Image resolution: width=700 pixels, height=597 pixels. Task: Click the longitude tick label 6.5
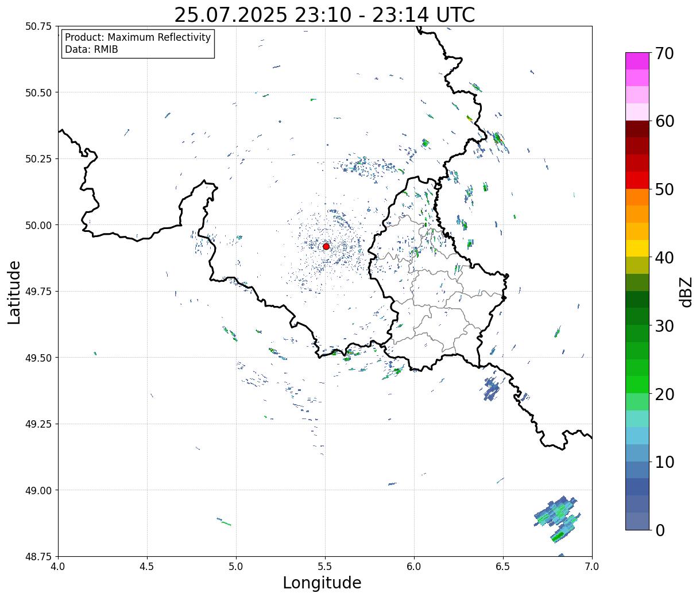pyautogui.click(x=503, y=566)
